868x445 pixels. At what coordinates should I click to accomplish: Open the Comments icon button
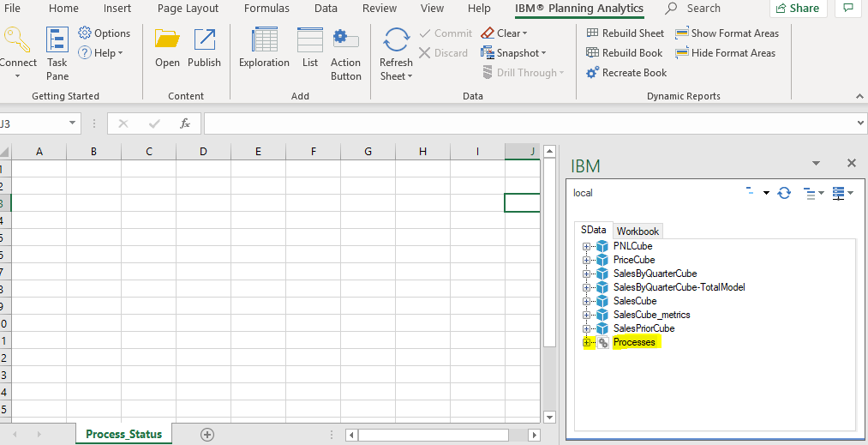coord(847,9)
